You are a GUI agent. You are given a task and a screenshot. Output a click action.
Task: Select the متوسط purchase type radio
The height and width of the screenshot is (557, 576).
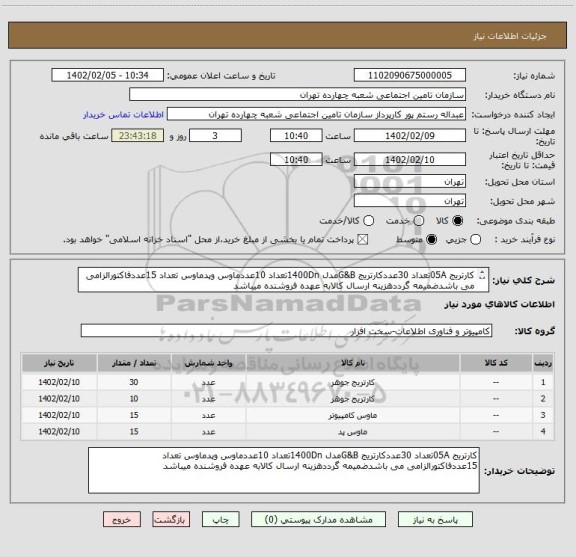[x=431, y=240]
